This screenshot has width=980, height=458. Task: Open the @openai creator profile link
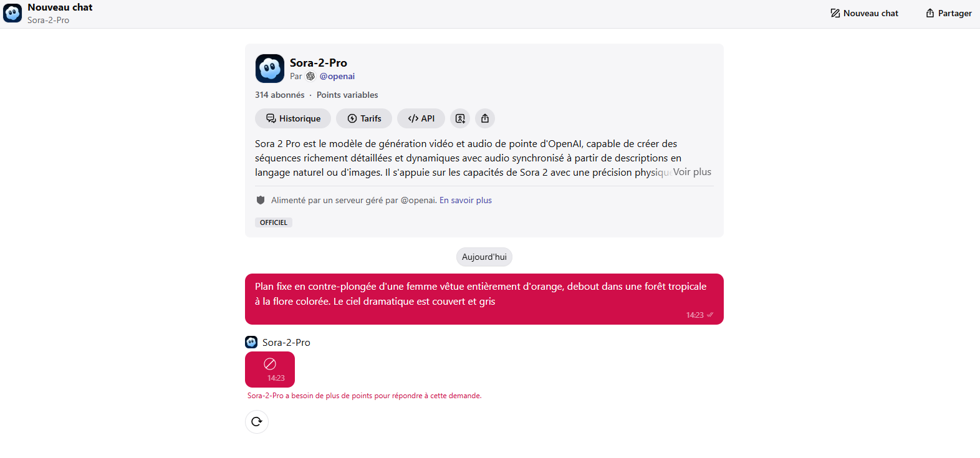tap(337, 76)
